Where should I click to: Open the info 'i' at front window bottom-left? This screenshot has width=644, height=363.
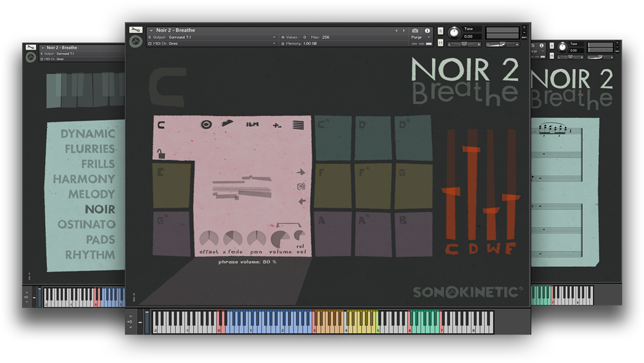(133, 297)
